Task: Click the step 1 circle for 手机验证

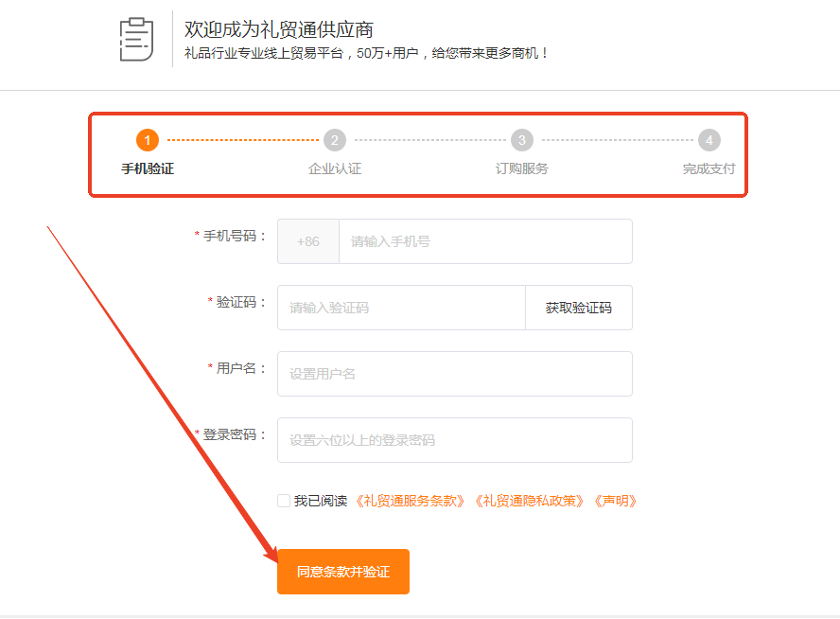Action: pos(148,140)
